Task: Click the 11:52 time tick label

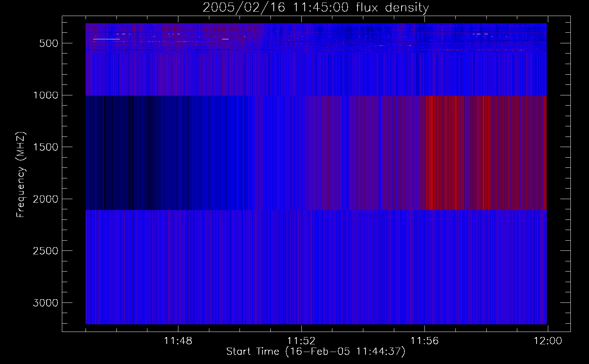Action: click(301, 341)
